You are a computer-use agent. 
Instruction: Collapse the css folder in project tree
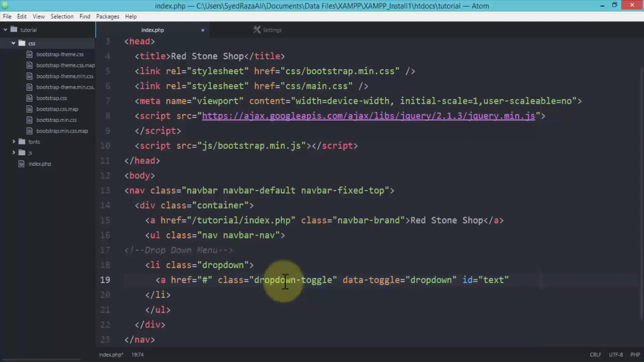[x=13, y=43]
